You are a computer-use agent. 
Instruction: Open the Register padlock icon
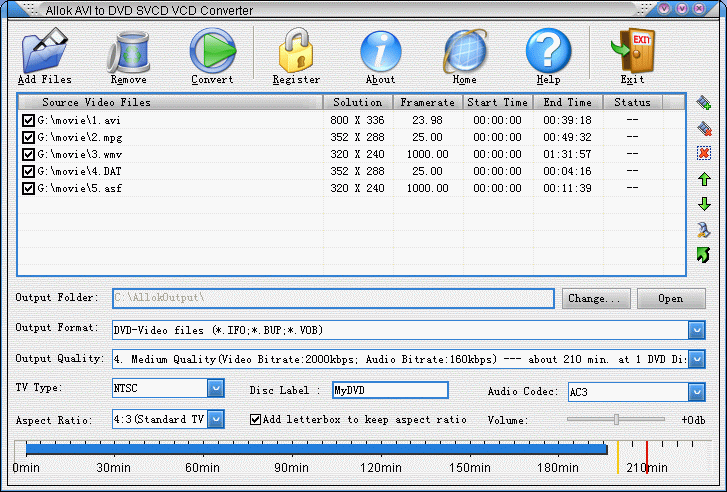pyautogui.click(x=296, y=49)
